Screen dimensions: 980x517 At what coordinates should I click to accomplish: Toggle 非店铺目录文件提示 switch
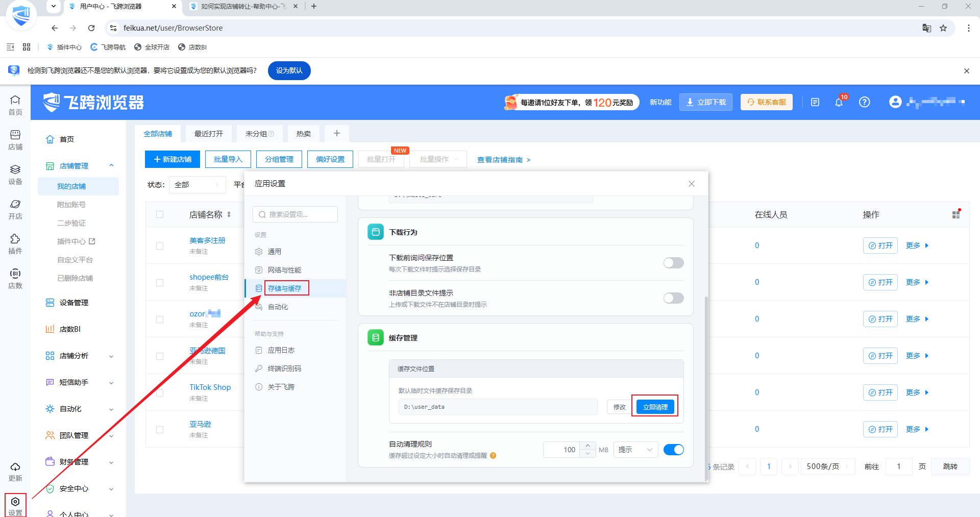[673, 298]
